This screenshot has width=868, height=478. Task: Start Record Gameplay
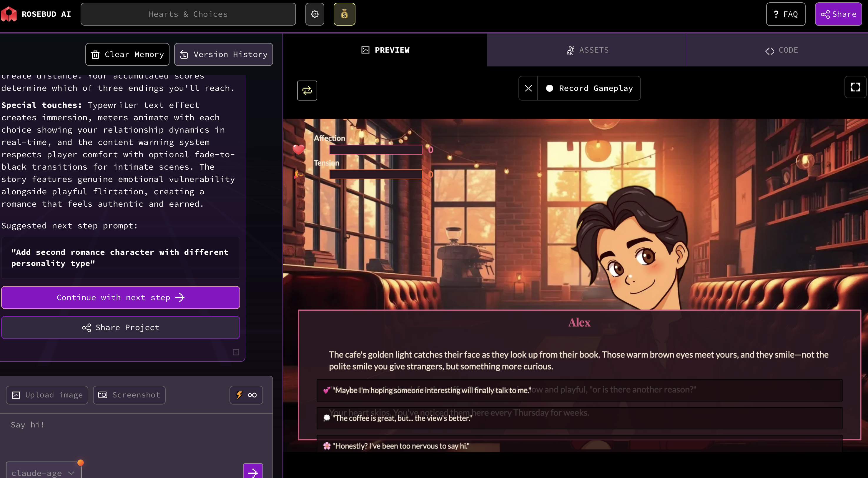[589, 88]
